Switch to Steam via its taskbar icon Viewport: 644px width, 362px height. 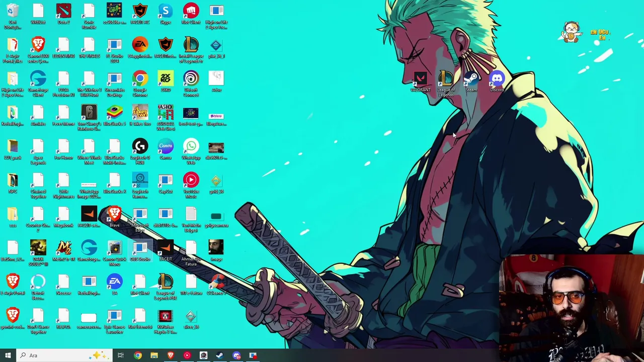coord(220,355)
